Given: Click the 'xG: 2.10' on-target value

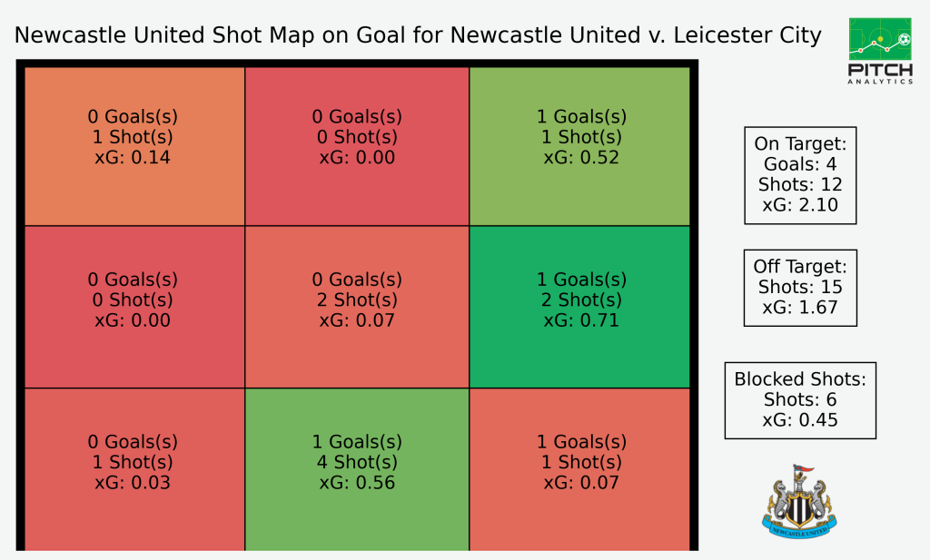Looking at the screenshot, I should 800,205.
